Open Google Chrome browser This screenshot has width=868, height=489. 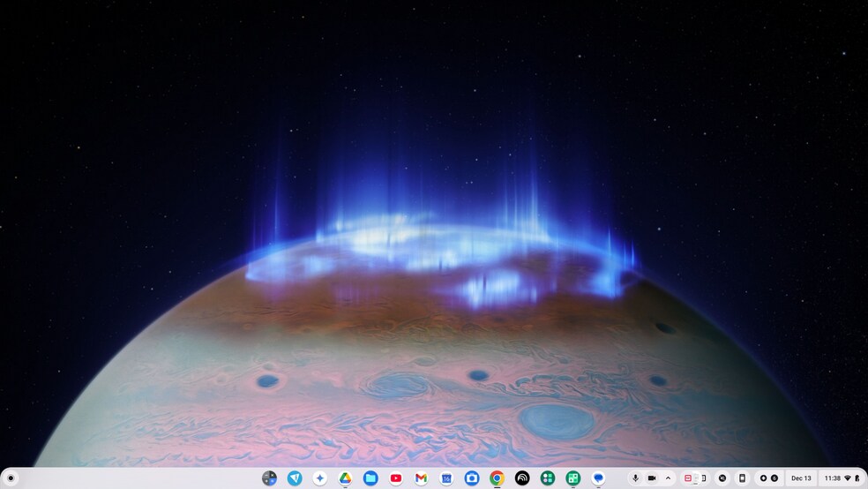click(x=498, y=478)
